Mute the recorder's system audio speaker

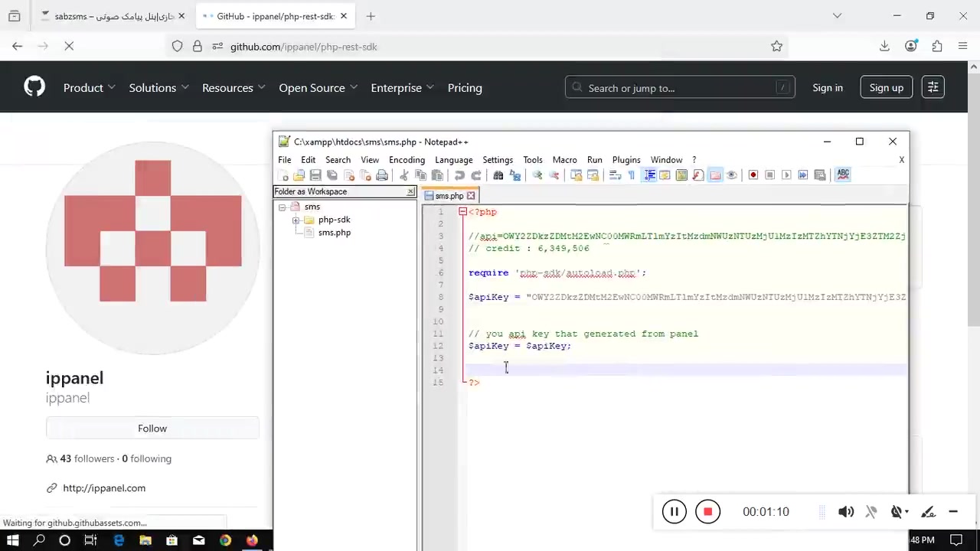[846, 512]
